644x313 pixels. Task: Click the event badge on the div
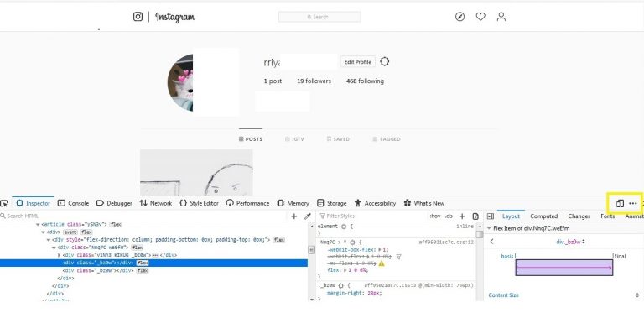coord(70,232)
